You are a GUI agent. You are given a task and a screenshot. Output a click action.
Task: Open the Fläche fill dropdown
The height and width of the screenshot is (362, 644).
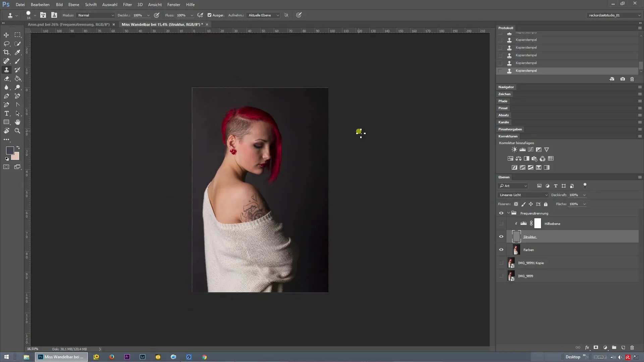coord(584,204)
